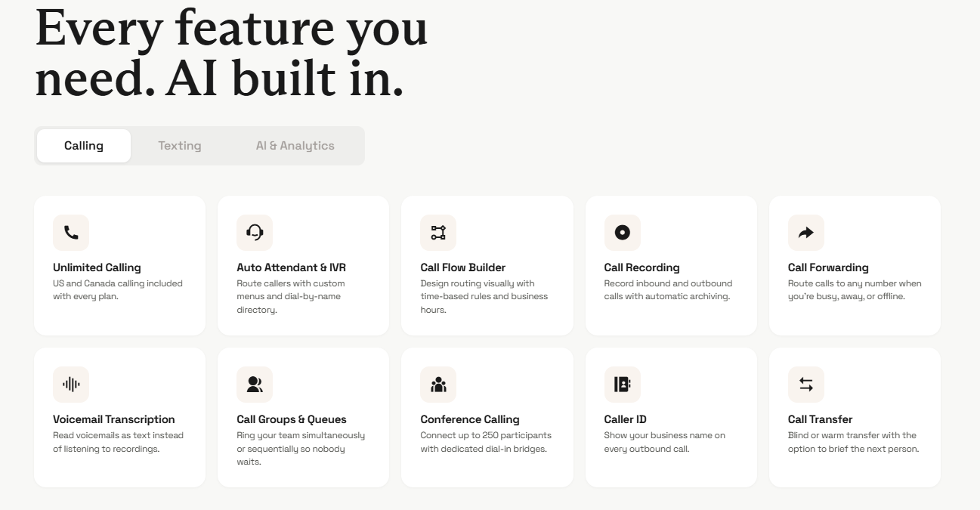Image resolution: width=980 pixels, height=510 pixels.
Task: Click the waveform icon for Voicemail Transcription
Action: pyautogui.click(x=71, y=385)
